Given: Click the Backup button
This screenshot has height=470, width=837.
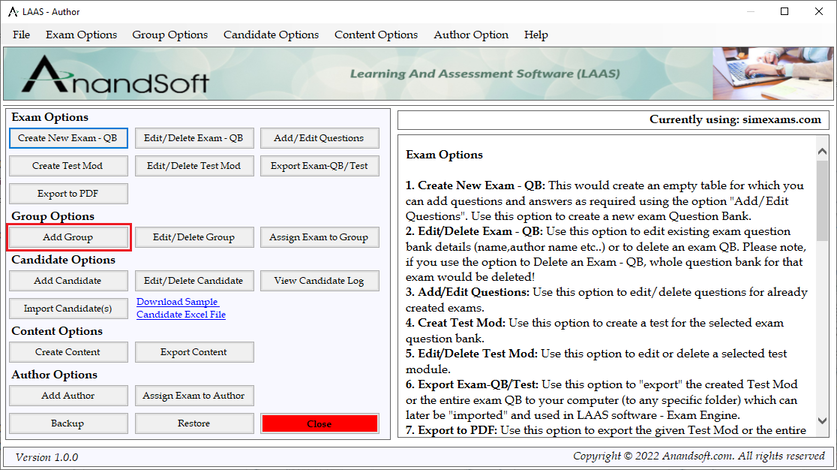Looking at the screenshot, I should pos(68,423).
